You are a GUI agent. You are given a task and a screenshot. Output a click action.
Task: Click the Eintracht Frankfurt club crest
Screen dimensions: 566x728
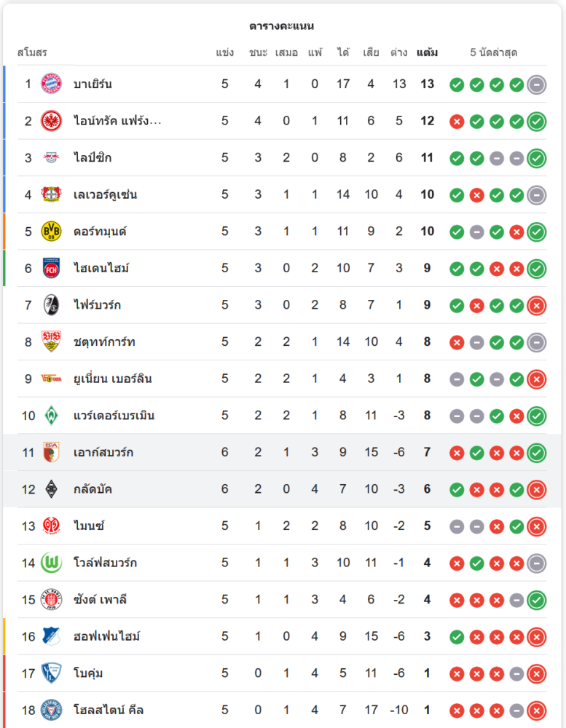tap(51, 121)
